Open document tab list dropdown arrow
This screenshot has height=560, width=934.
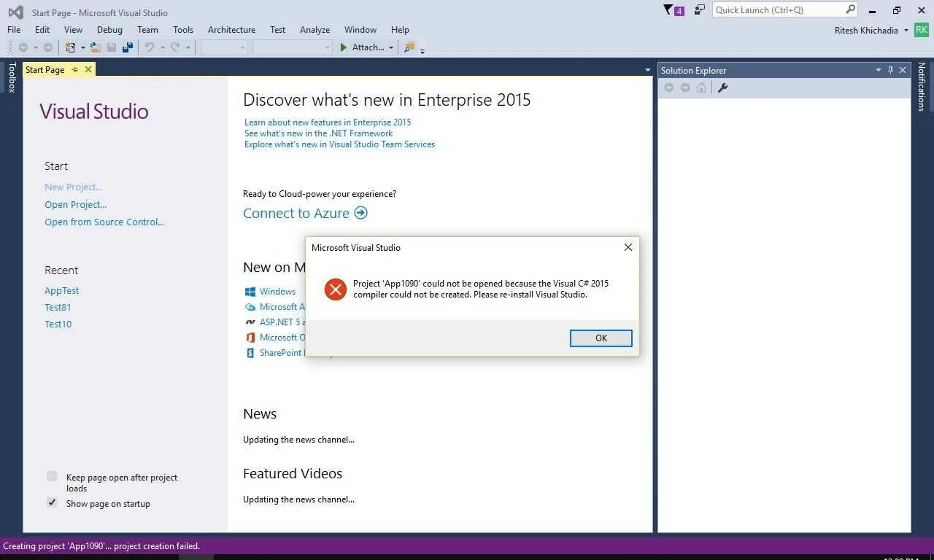point(647,70)
